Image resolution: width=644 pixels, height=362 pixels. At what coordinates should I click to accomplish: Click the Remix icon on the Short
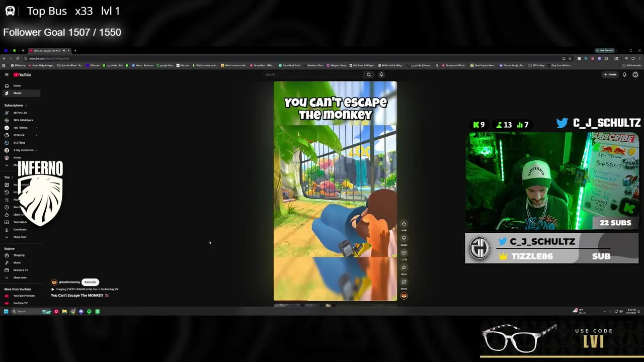pos(404,282)
